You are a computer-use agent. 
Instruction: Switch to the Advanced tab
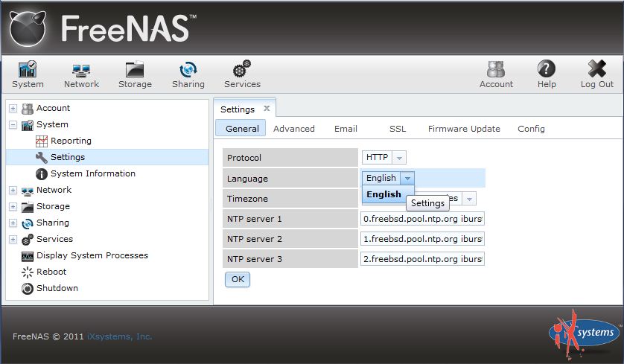(293, 129)
